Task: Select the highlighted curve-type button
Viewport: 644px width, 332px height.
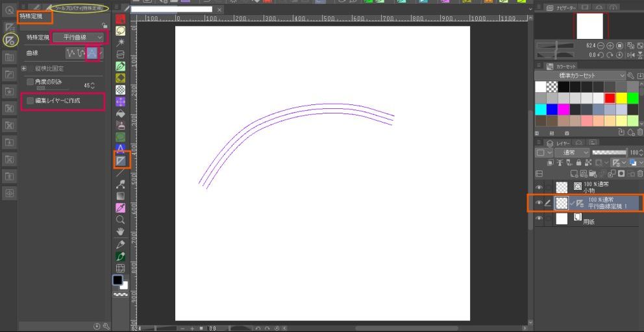Action: (93, 53)
